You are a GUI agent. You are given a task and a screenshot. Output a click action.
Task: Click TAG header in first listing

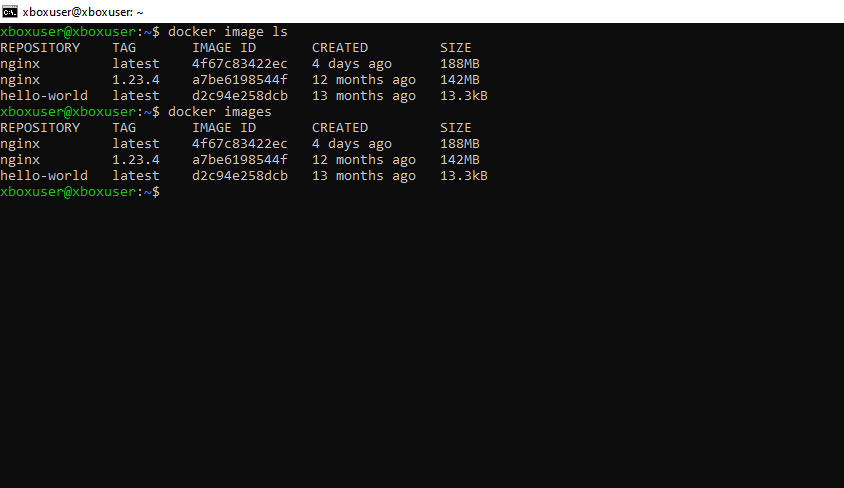click(x=124, y=47)
